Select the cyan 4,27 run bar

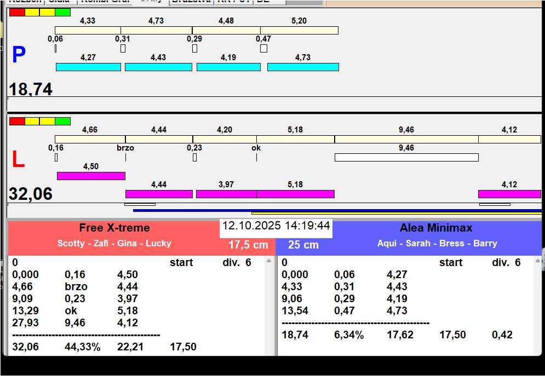pyautogui.click(x=88, y=67)
